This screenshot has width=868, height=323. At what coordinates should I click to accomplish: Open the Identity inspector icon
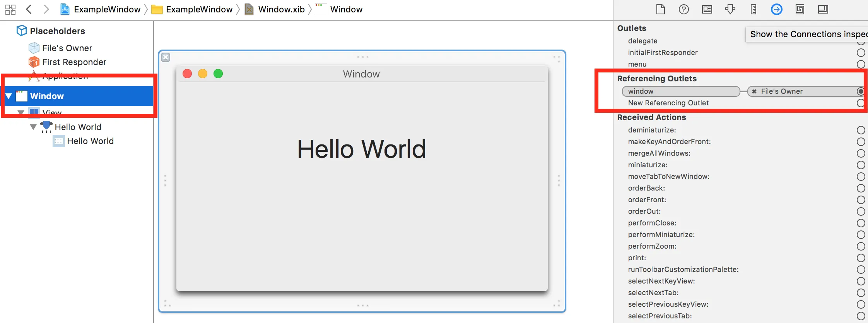707,9
